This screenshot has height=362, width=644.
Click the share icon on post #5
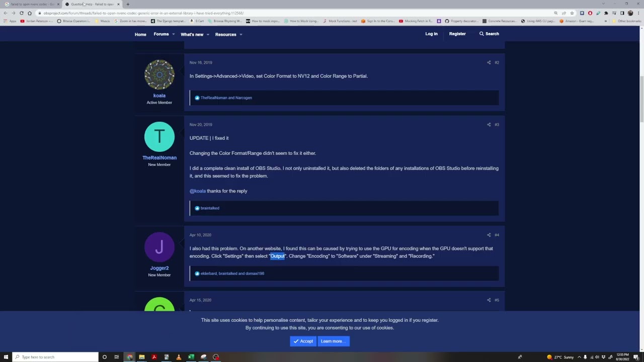tap(489, 300)
